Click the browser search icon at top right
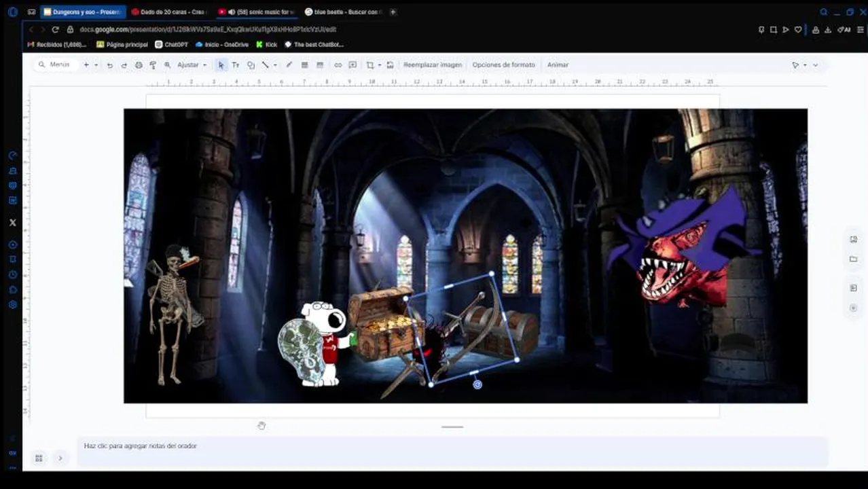 click(x=824, y=12)
